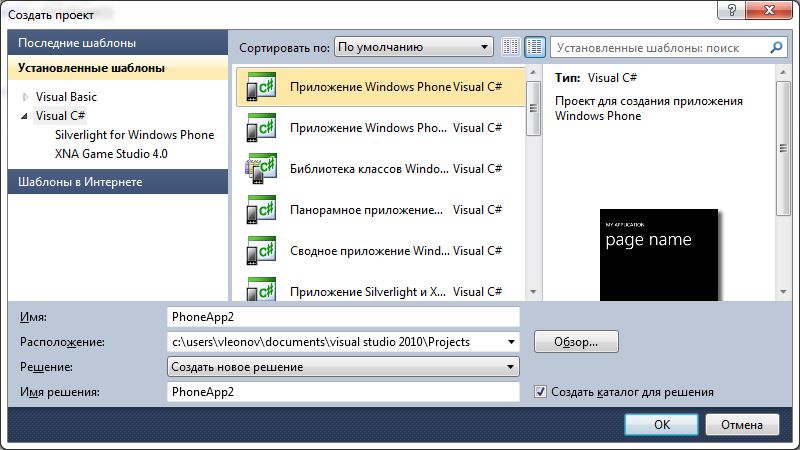Open the 'Сортировать по' dropdown
800x450 pixels.
pos(414,47)
